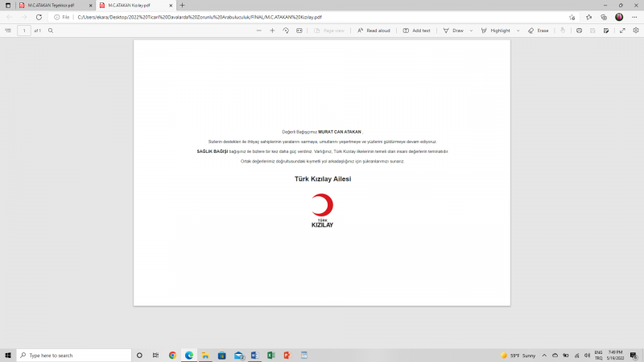Close the M.C.ATAKAN Kızılay.pdf tab
644x362 pixels.
[x=171, y=6]
